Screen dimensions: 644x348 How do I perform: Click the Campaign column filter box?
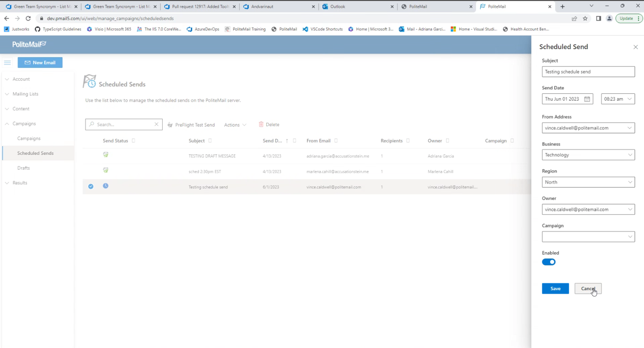[x=512, y=141]
